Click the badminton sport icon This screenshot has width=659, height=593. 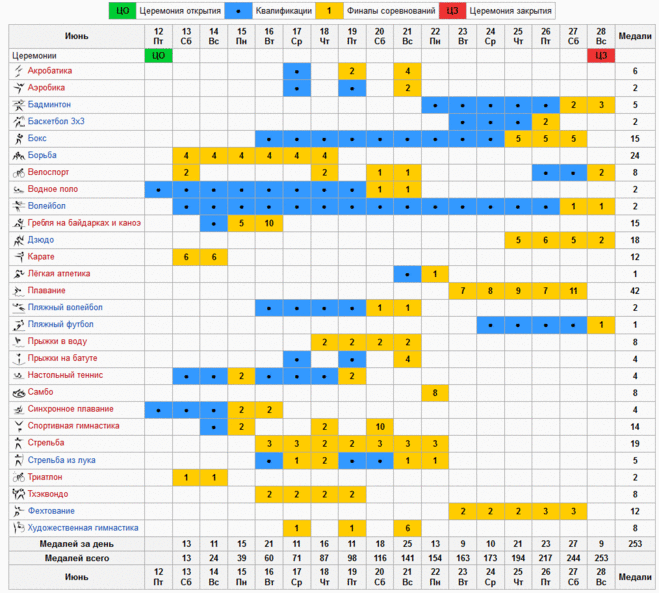(x=18, y=104)
